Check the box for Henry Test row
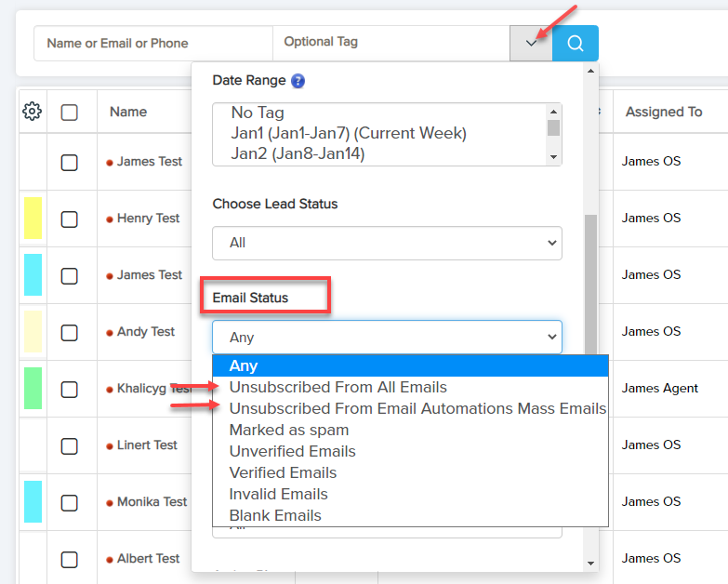 [x=70, y=219]
